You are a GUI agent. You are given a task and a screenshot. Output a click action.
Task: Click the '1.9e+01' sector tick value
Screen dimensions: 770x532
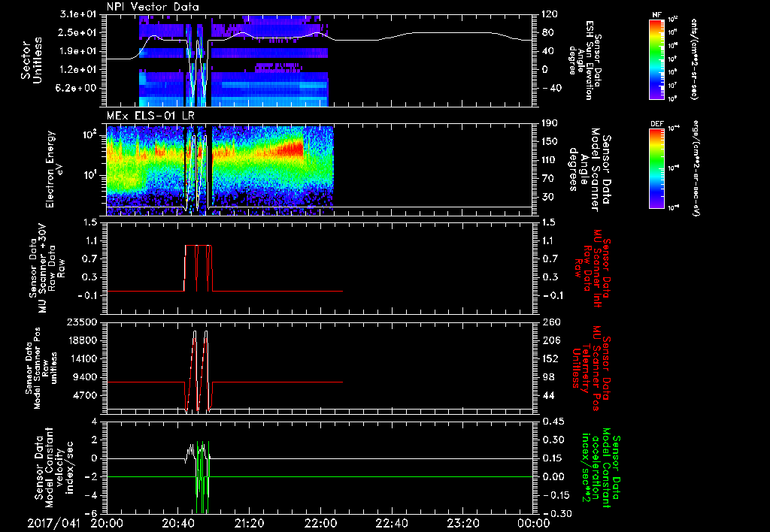[x=78, y=51]
